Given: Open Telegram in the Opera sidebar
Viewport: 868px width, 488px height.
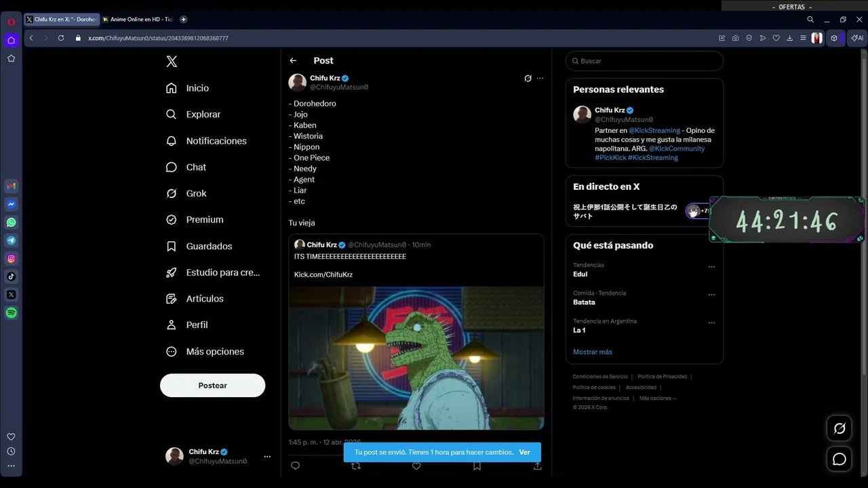Looking at the screenshot, I should tap(11, 241).
